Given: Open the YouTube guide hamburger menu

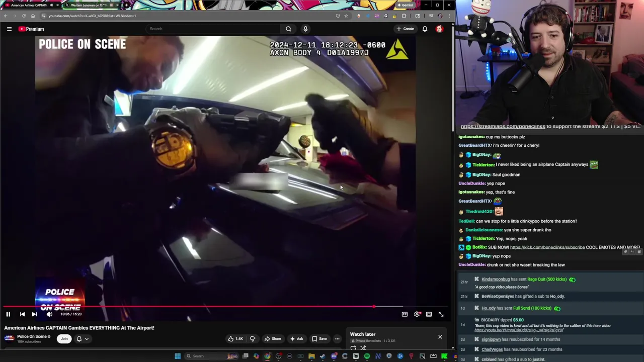Looking at the screenshot, I should coord(9,29).
